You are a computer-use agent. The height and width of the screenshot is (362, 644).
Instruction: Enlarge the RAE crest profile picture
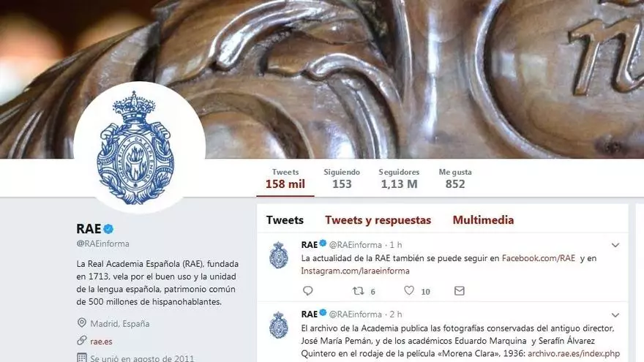[139, 147]
